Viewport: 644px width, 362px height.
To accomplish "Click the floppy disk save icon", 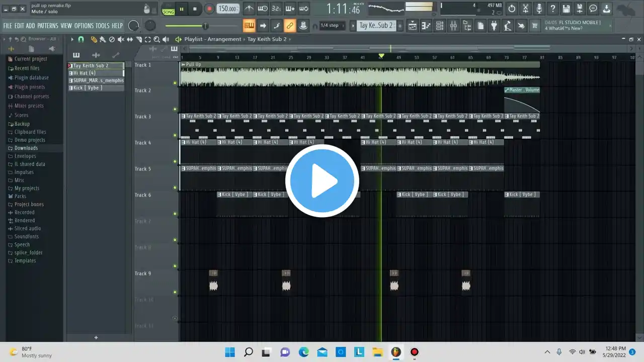I will point(566,9).
